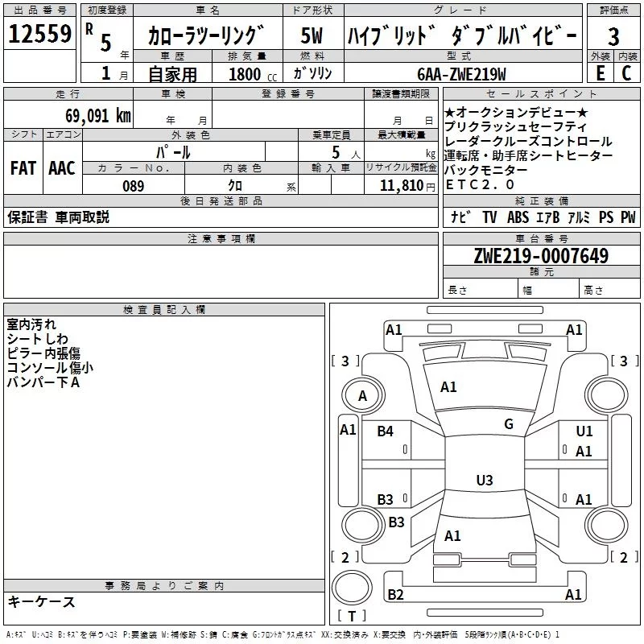The image size is (644, 644).
Task: Click the 純正装備 header
Action: 541,200
